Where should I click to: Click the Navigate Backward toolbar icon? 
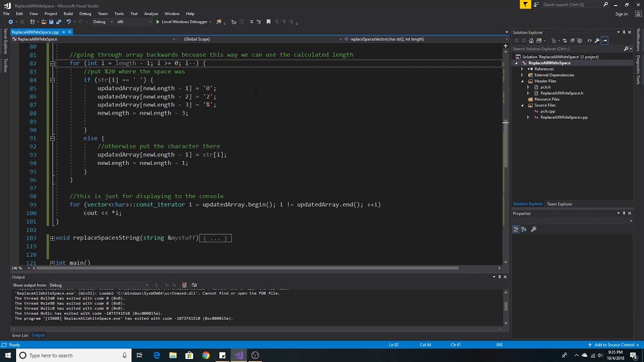10,22
